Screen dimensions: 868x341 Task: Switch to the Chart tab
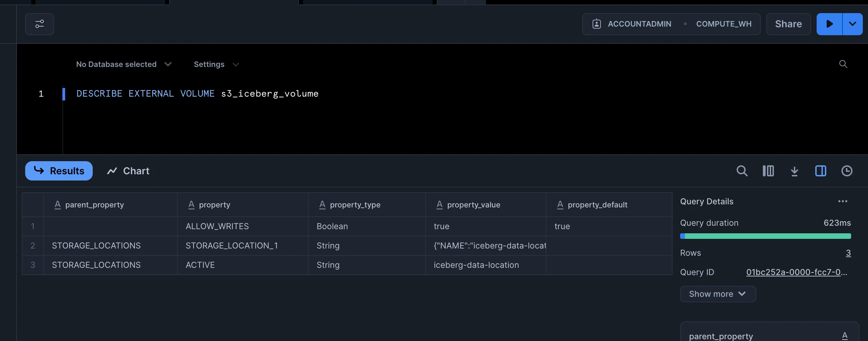(x=128, y=171)
